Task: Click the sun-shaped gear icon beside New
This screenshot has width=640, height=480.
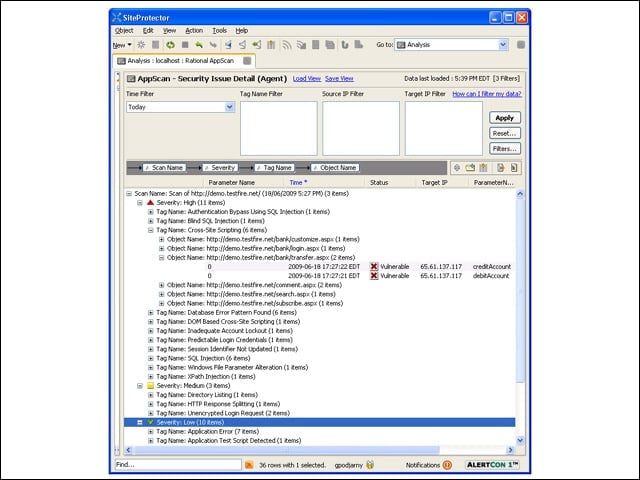Action: (141, 45)
